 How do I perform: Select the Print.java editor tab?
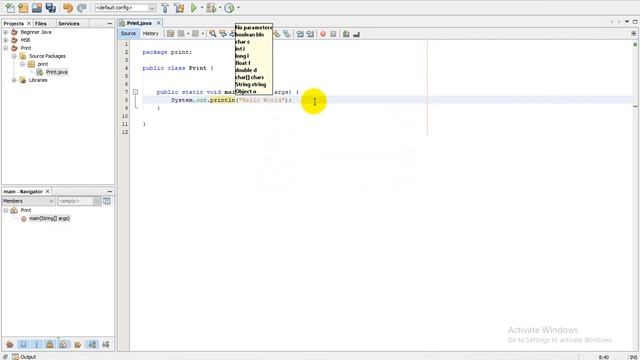(x=139, y=23)
